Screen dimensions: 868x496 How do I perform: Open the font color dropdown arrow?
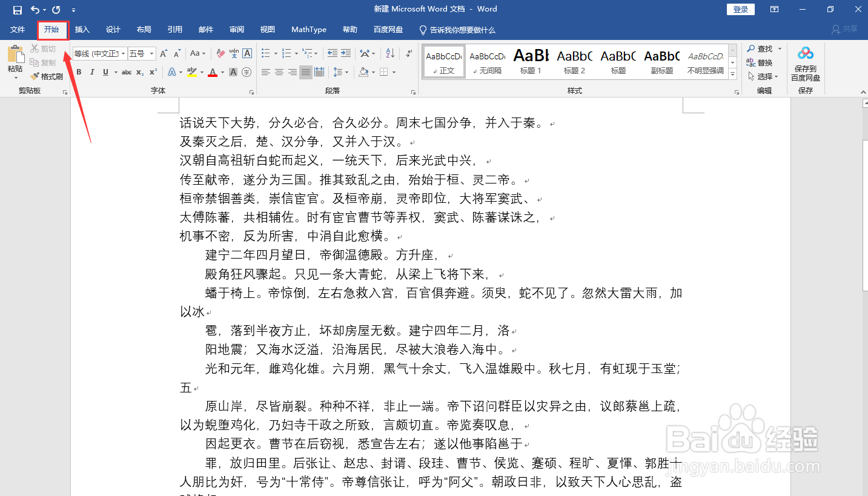(222, 73)
